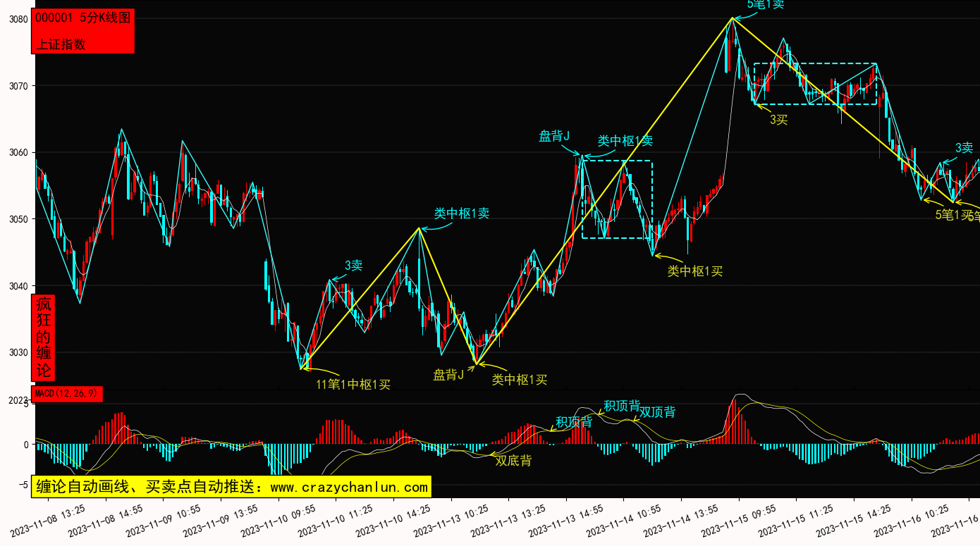Screen dimensions: 980x546
Task: Open the www.crazychanlun.com yellow banner link
Action: (x=230, y=487)
